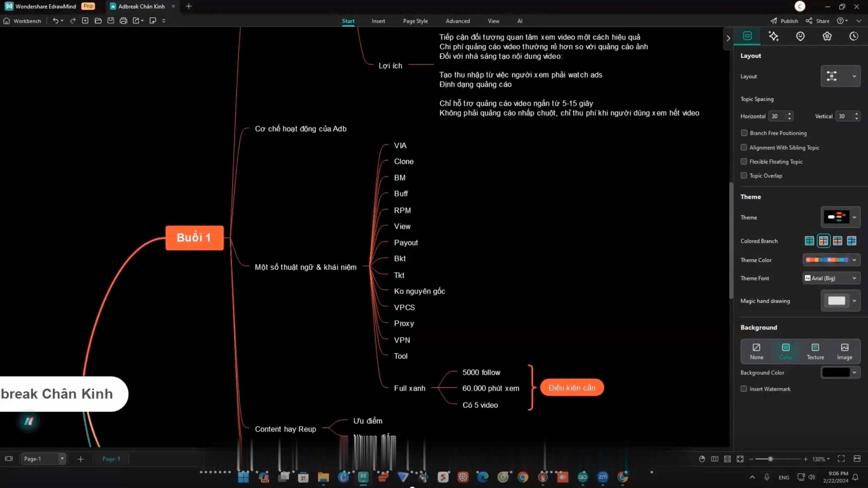Open the mark/sticker smiley panel
Image resolution: width=868 pixels, height=488 pixels.
[x=800, y=36]
